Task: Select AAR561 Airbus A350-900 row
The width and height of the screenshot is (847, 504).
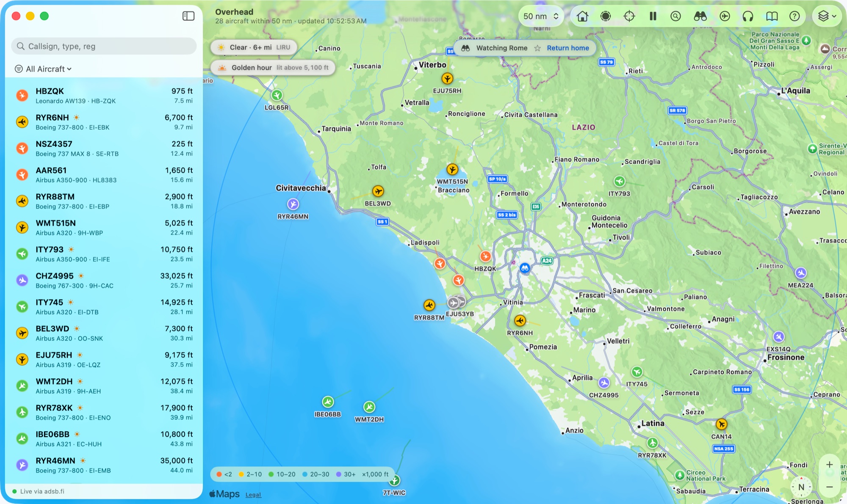Action: tap(104, 175)
